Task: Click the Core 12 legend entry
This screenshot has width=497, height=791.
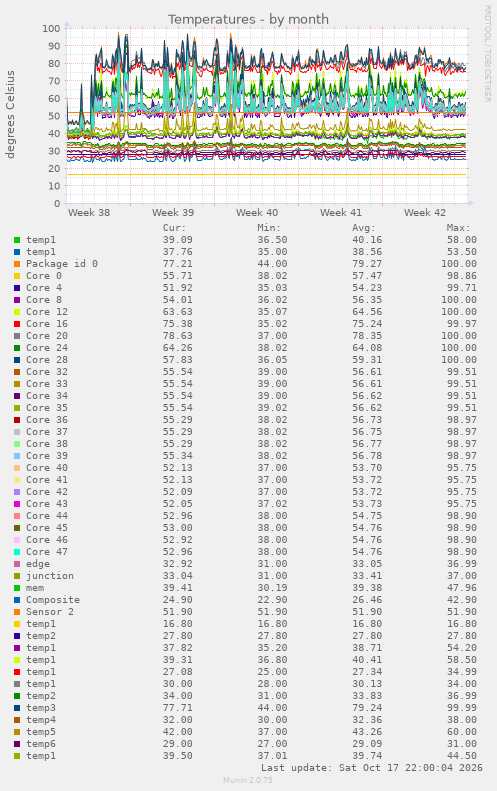Action: tap(47, 312)
